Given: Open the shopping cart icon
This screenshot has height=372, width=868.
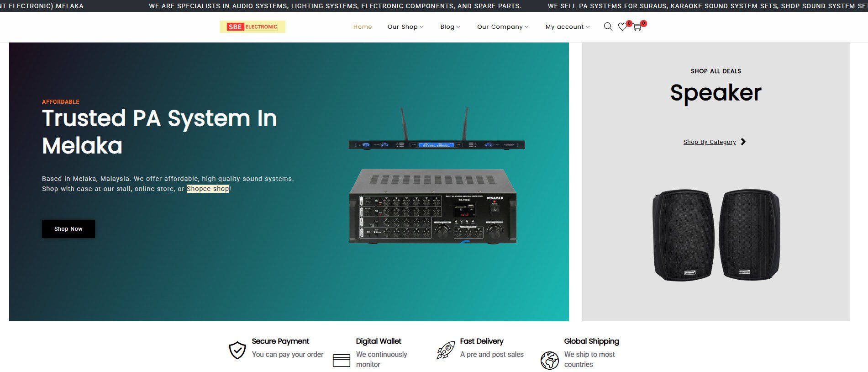Looking at the screenshot, I should pos(637,27).
